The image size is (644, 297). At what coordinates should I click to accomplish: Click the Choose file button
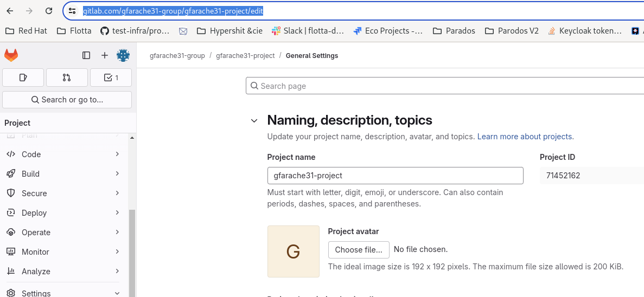point(359,250)
